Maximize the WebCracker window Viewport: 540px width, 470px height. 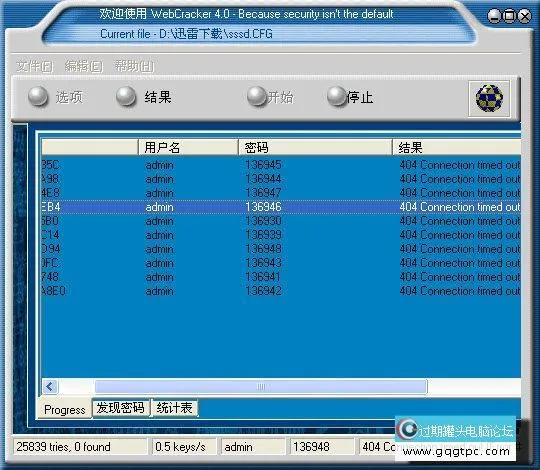[509, 16]
